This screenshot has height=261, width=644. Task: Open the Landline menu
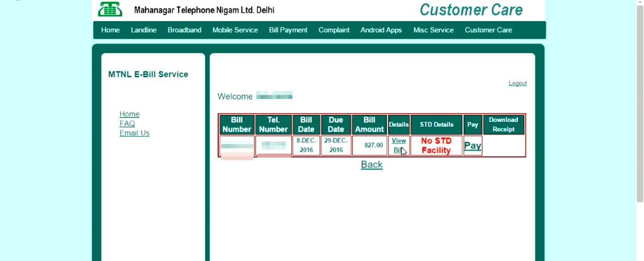144,30
